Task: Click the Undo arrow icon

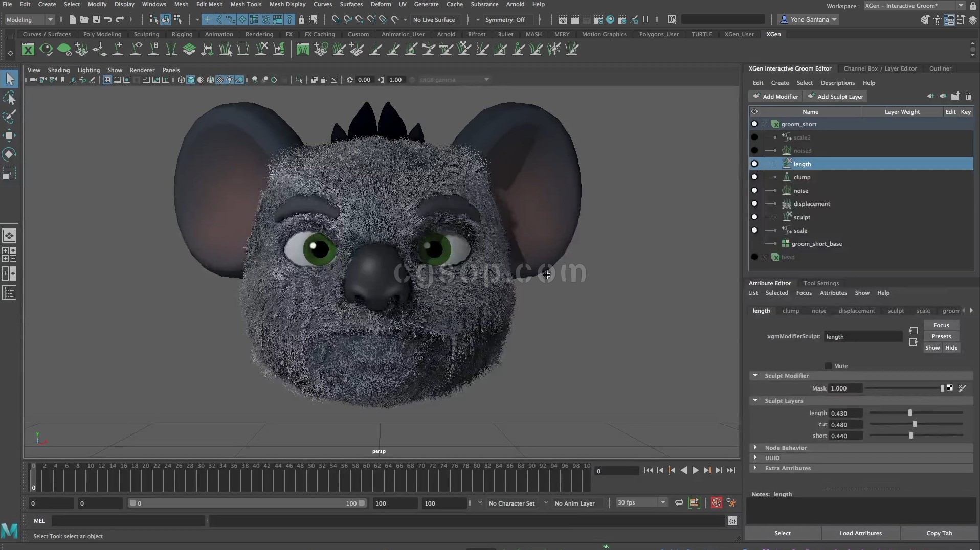Action: click(108, 19)
